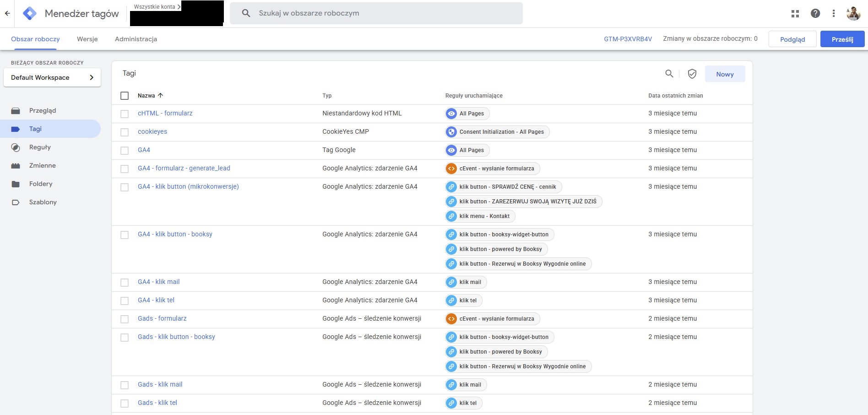Click klik button - powered by Booksy chip in GA4 row
This screenshot has height=415, width=868.
point(496,249)
